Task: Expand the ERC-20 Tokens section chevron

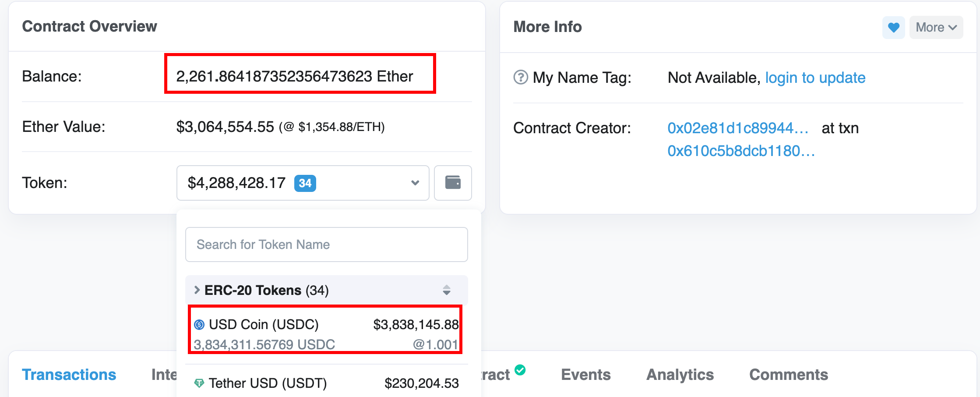Action: click(x=197, y=290)
